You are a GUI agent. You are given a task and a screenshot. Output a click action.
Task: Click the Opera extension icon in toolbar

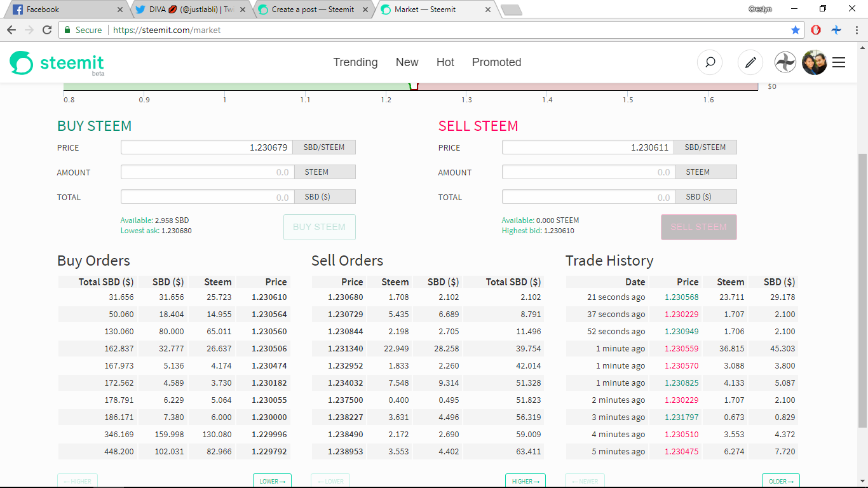tap(816, 30)
